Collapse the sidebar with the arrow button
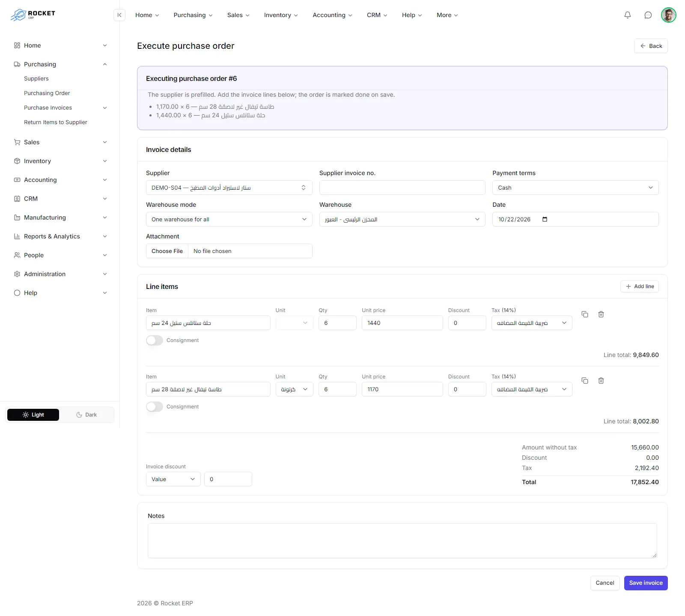 point(119,15)
